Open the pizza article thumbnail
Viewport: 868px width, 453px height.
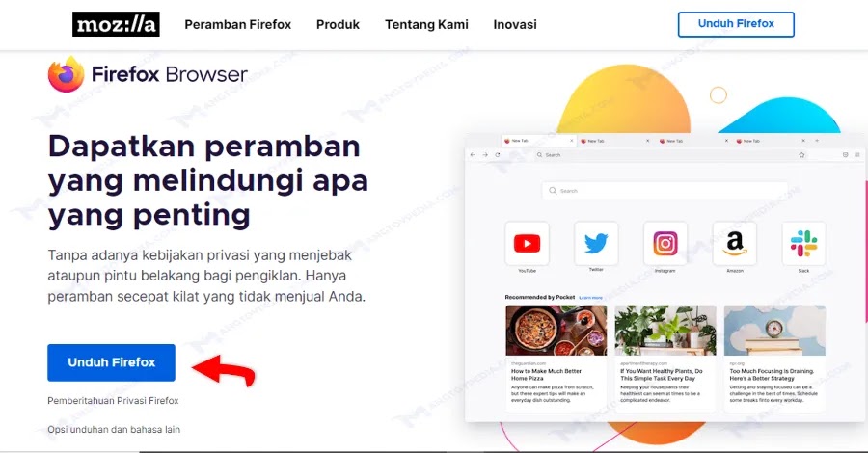pyautogui.click(x=556, y=331)
